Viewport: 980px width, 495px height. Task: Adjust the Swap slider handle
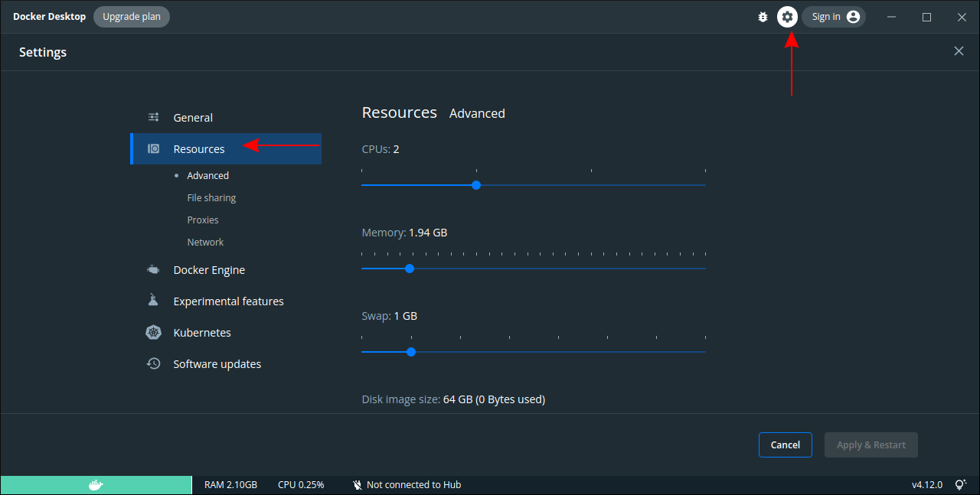(411, 352)
